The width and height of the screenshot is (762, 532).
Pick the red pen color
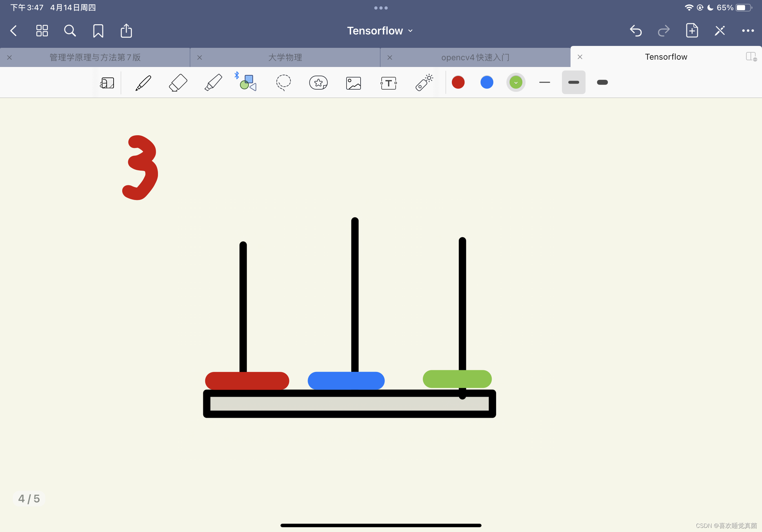(458, 82)
